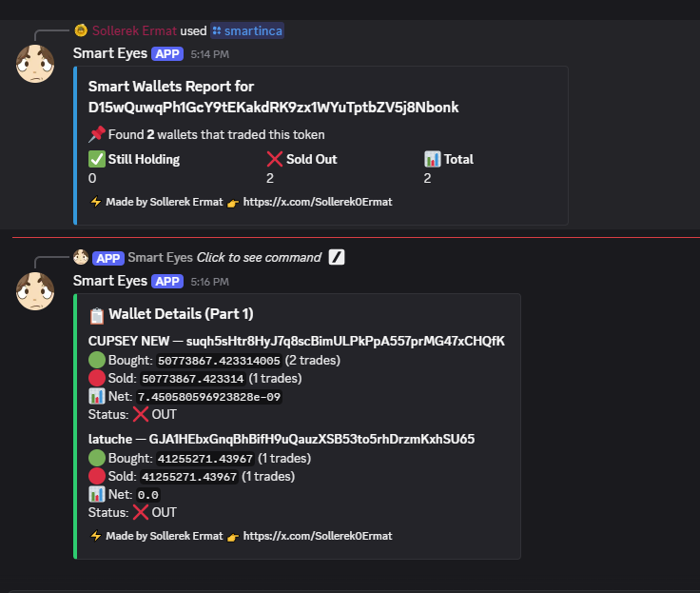Click the green checkmark Still Holding icon

point(97,159)
